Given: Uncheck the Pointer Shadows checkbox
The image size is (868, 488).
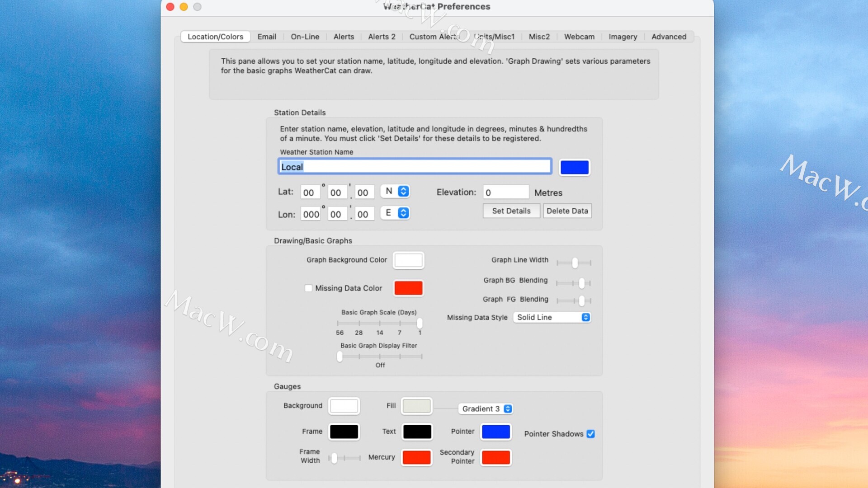Looking at the screenshot, I should pyautogui.click(x=590, y=434).
